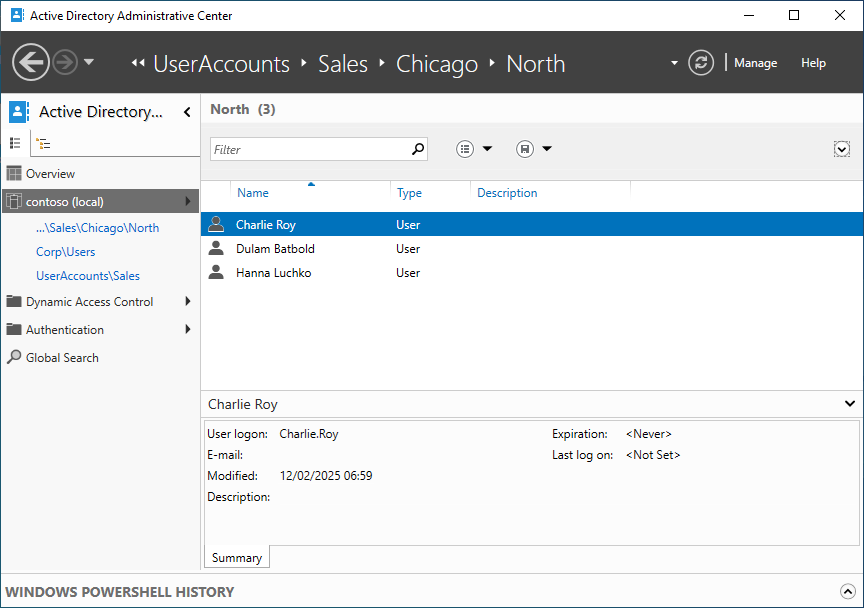The image size is (864, 608).
Task: Switch to tree view in navigation pane
Action: pos(43,143)
